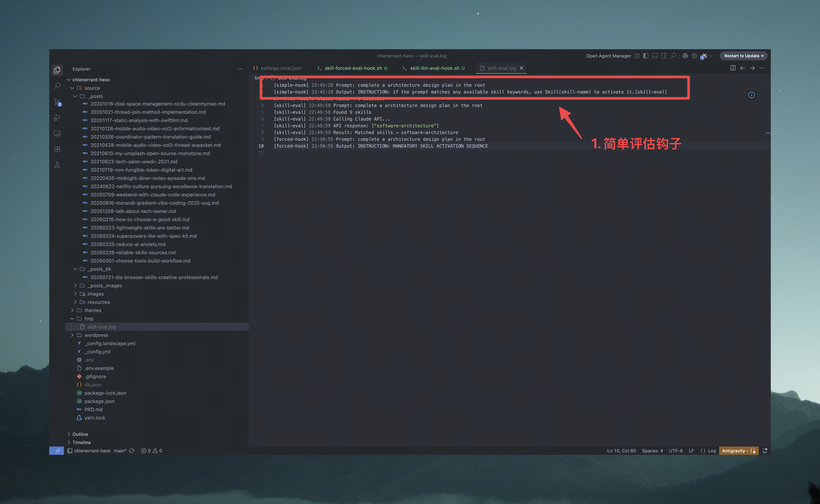Screen dimensions: 820x504
Task: Close the skill-eval.log tab
Action: [521, 68]
